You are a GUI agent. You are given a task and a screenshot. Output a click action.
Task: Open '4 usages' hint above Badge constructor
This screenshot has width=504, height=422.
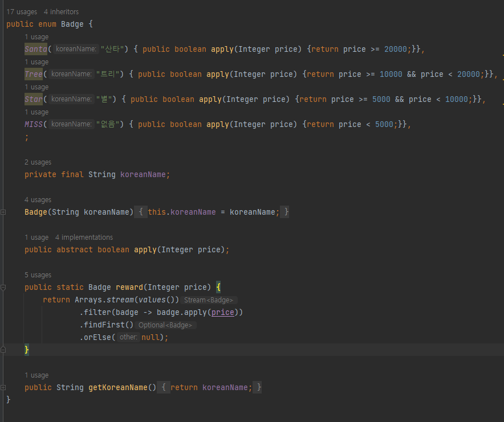pos(38,200)
